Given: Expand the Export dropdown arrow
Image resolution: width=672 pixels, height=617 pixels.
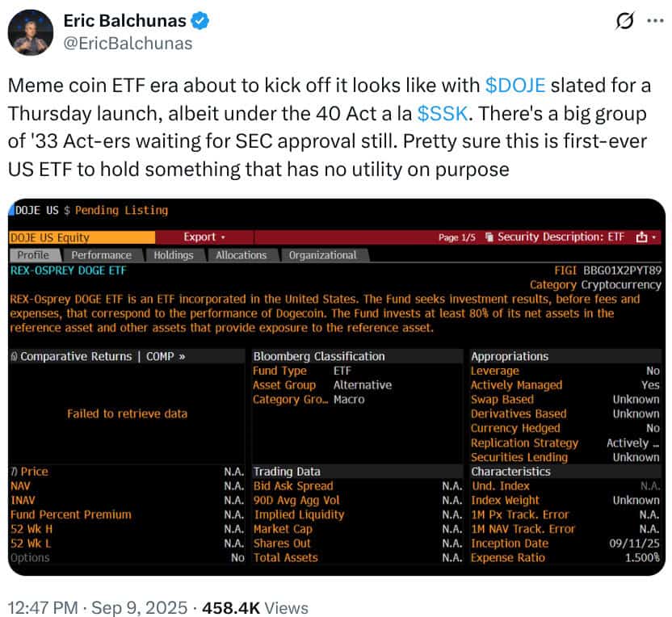Looking at the screenshot, I should pos(223,237).
